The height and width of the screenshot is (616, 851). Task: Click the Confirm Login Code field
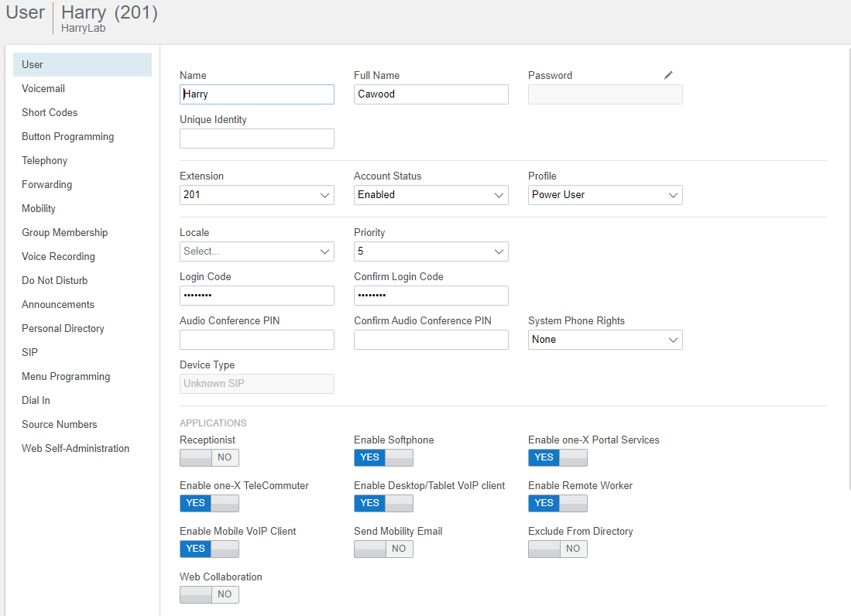(x=431, y=296)
